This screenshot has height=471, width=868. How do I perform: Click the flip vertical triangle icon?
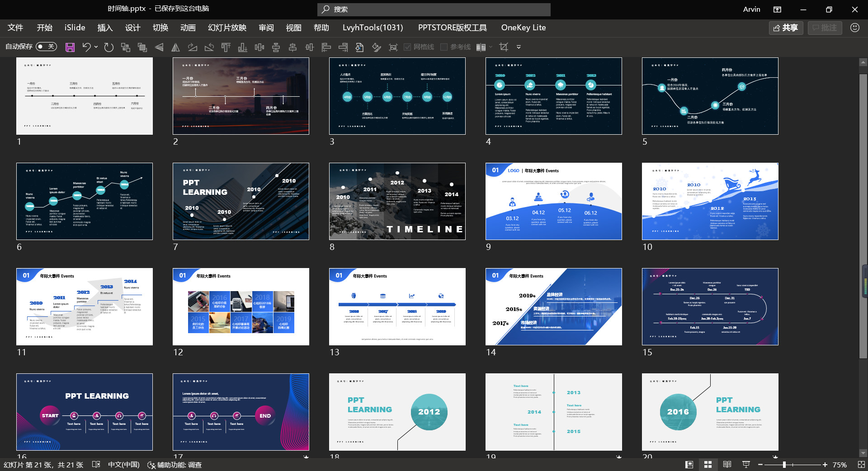point(159,47)
